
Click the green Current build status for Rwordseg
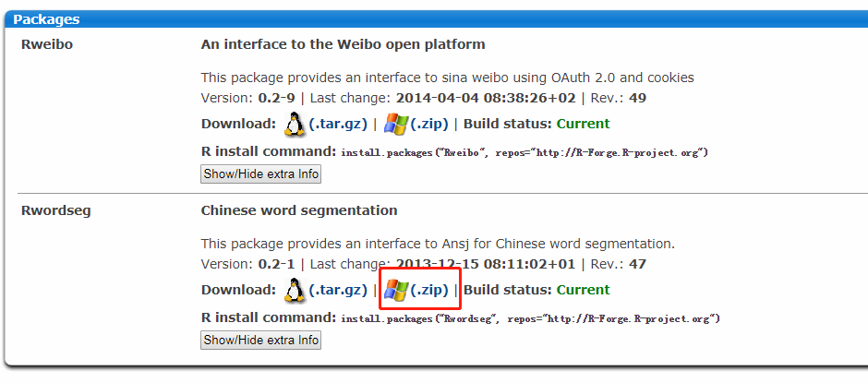(x=583, y=290)
